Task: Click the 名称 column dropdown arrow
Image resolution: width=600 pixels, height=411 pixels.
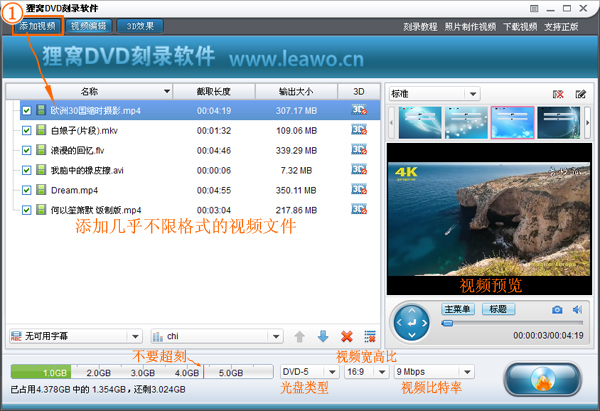Action: [x=167, y=91]
